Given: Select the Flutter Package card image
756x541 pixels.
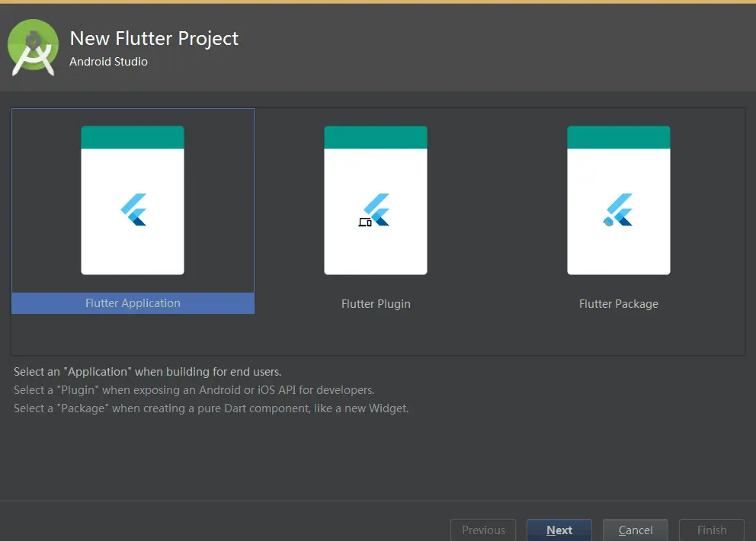Looking at the screenshot, I should 619,200.
